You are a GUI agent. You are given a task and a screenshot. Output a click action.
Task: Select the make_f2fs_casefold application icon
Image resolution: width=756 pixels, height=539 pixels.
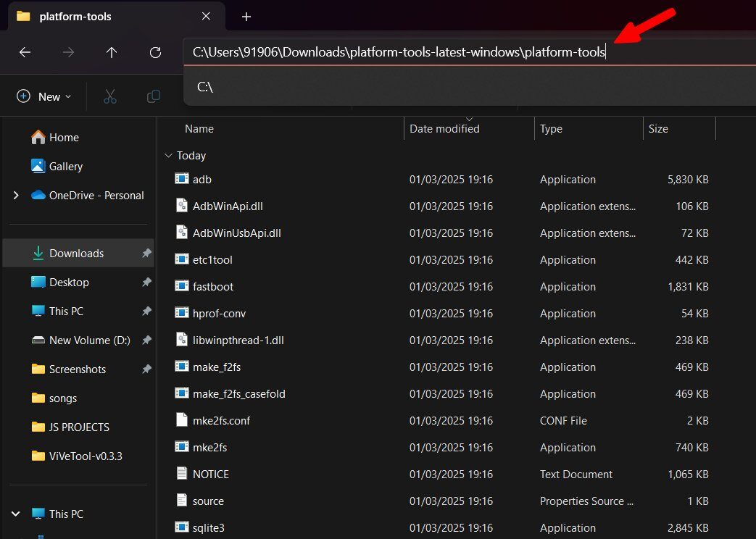point(181,393)
